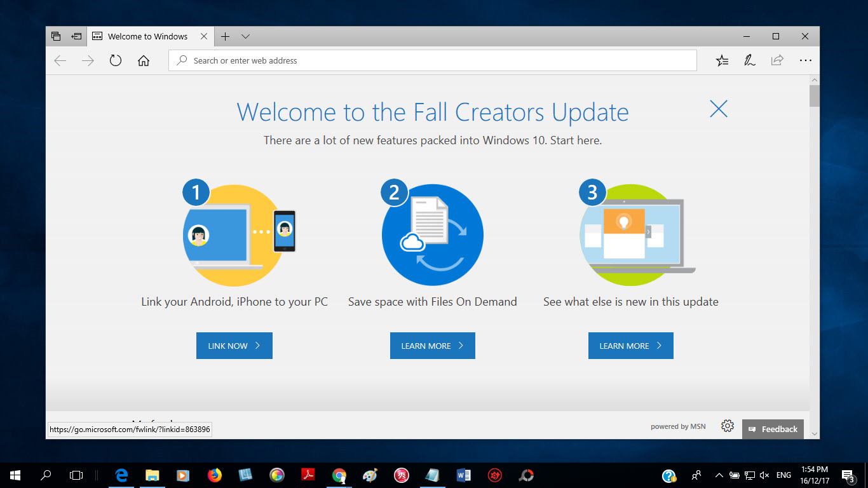The width and height of the screenshot is (868, 488).
Task: Open a new tab with plus button
Action: [x=225, y=36]
